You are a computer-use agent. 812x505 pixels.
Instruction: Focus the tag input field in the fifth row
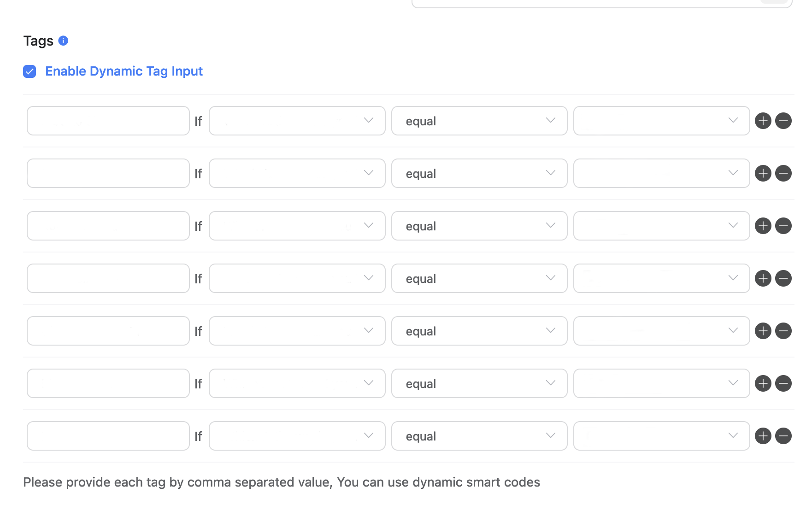coord(108,331)
